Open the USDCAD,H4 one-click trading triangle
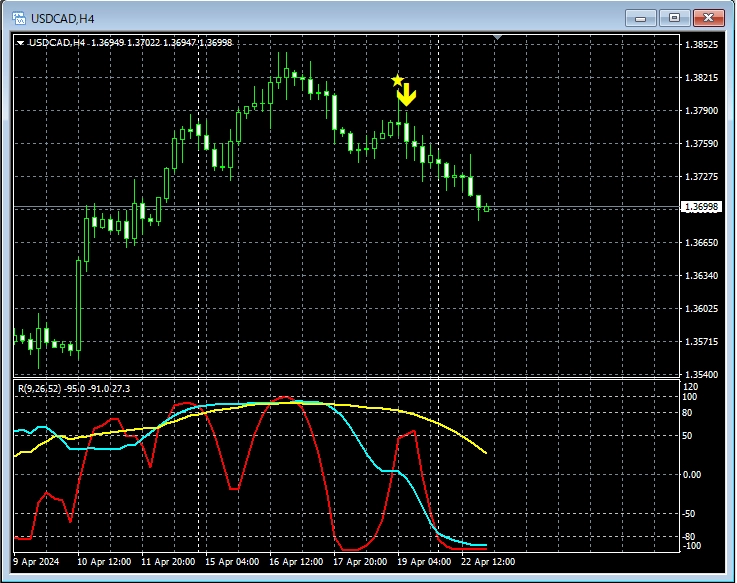737x583 pixels. [20, 43]
